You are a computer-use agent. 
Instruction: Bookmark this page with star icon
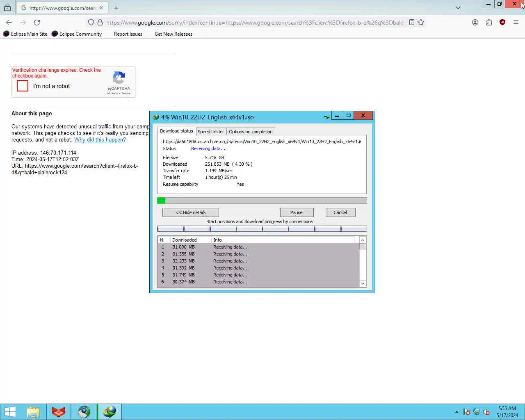pos(421,23)
